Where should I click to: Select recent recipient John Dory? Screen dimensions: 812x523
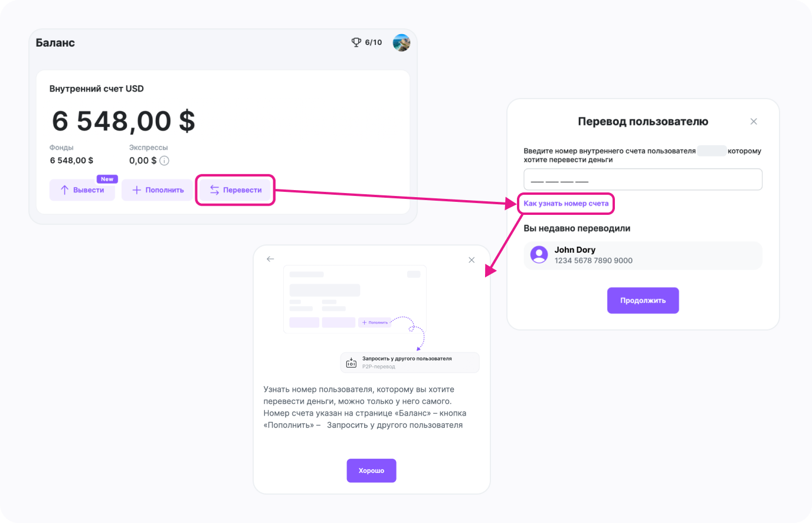pyautogui.click(x=643, y=255)
